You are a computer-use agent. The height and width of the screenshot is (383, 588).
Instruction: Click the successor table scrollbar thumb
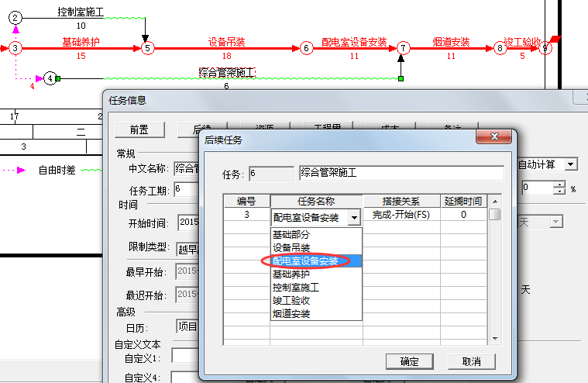pos(493,215)
